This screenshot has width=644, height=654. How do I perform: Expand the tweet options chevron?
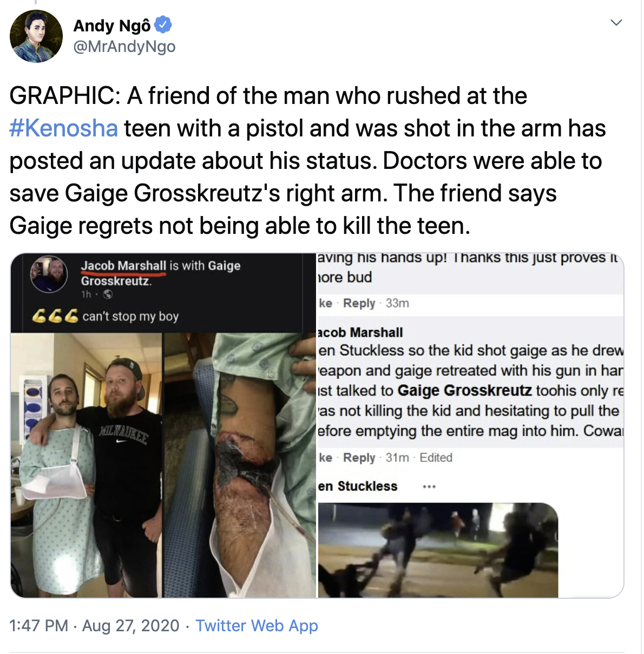pos(616,23)
